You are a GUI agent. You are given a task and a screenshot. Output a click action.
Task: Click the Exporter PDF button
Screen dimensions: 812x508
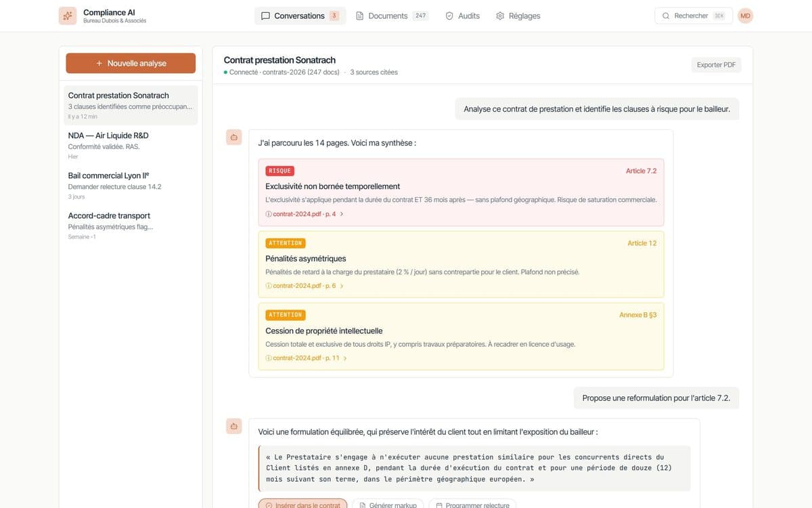[x=716, y=65]
